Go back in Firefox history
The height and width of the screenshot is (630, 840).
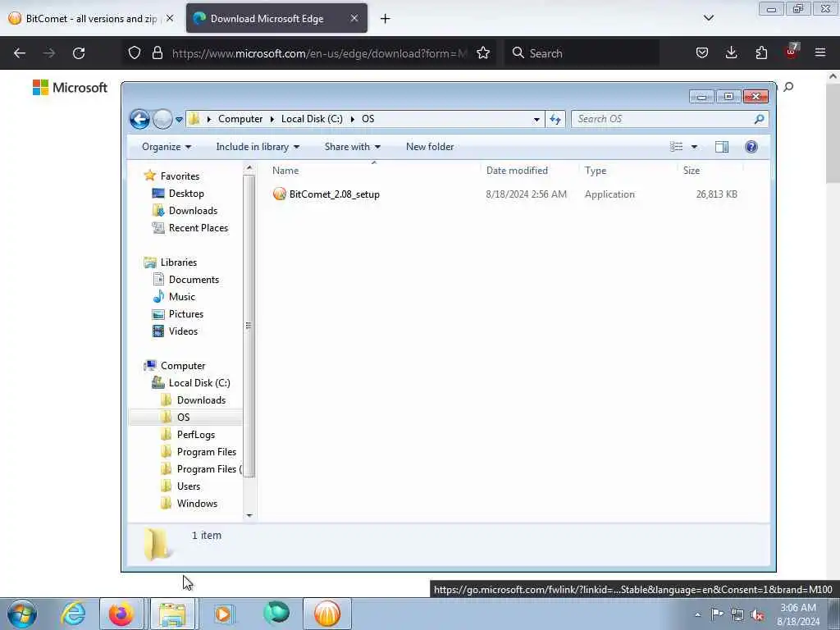[x=20, y=53]
